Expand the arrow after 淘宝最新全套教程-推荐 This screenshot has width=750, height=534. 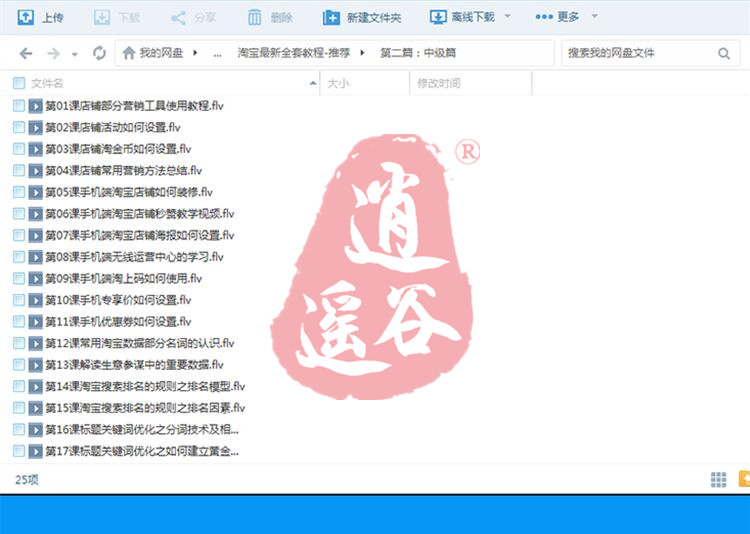click(x=362, y=53)
